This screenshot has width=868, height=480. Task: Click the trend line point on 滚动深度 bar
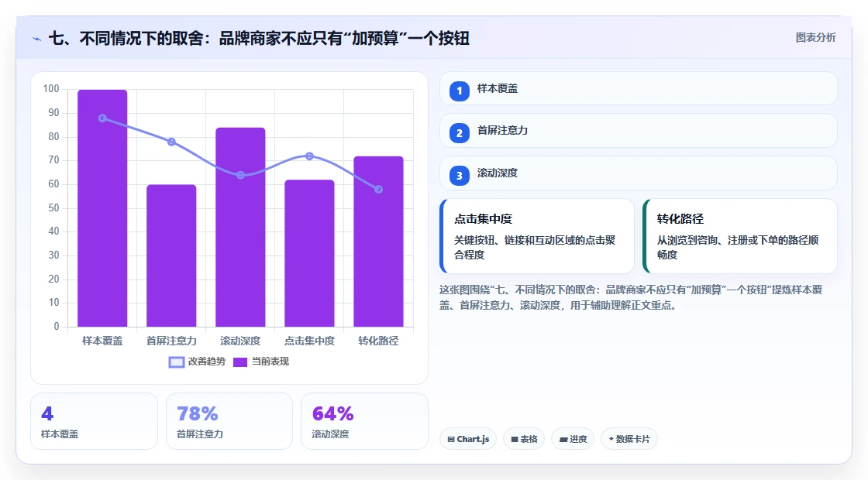tap(240, 175)
